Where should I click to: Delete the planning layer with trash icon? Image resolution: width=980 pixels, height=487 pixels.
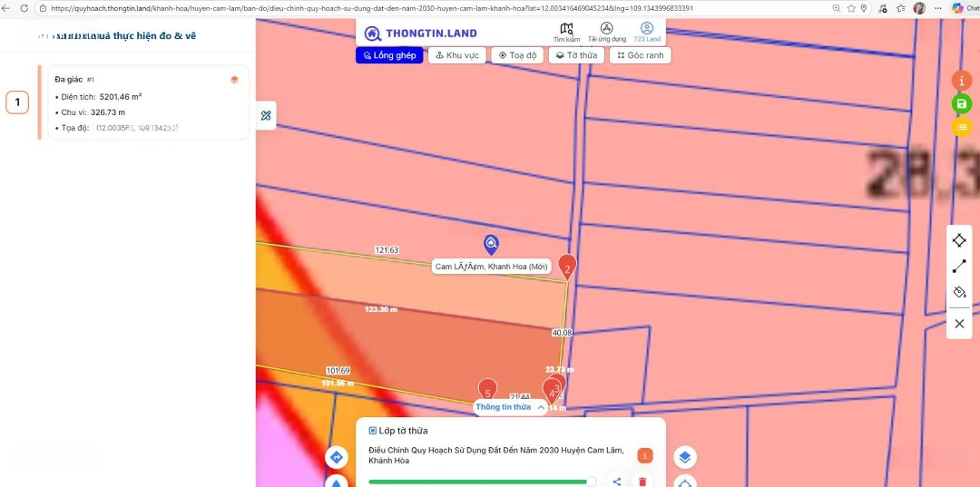click(642, 482)
